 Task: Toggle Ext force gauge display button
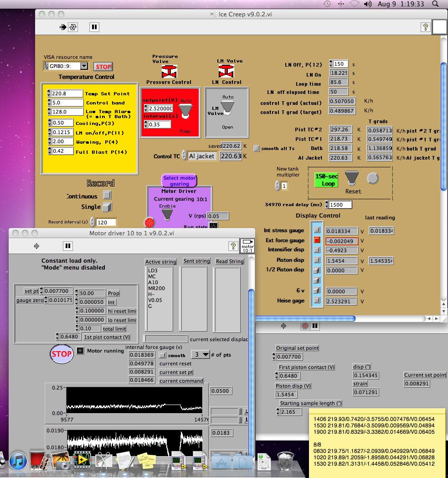coord(317,240)
